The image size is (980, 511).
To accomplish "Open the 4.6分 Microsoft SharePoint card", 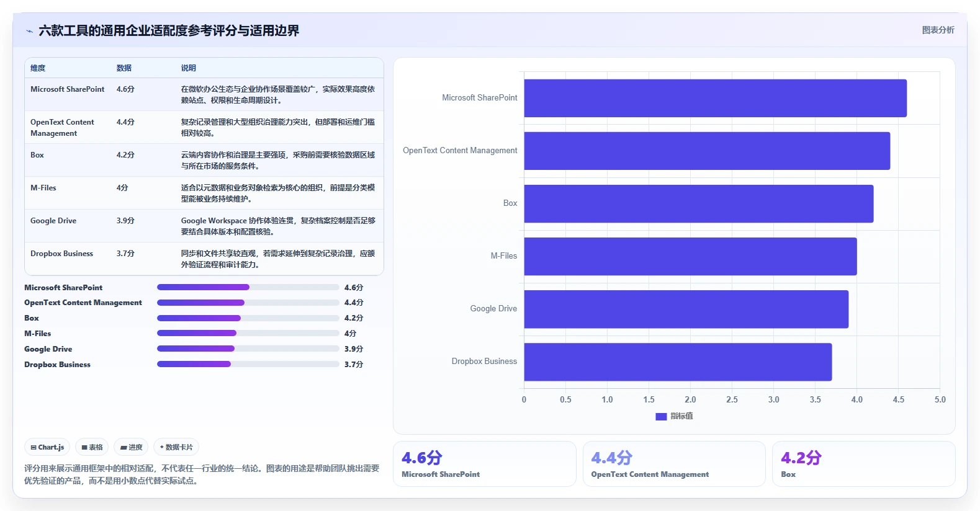I will click(485, 464).
